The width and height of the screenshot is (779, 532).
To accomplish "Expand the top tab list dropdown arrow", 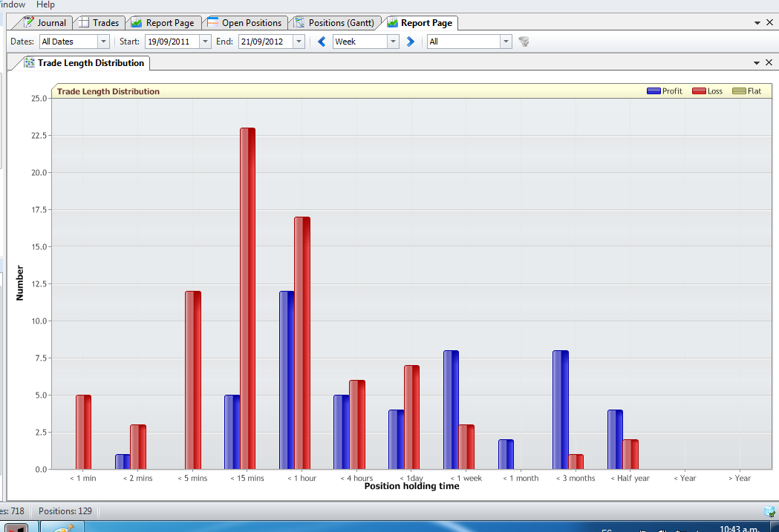I will click(757, 23).
